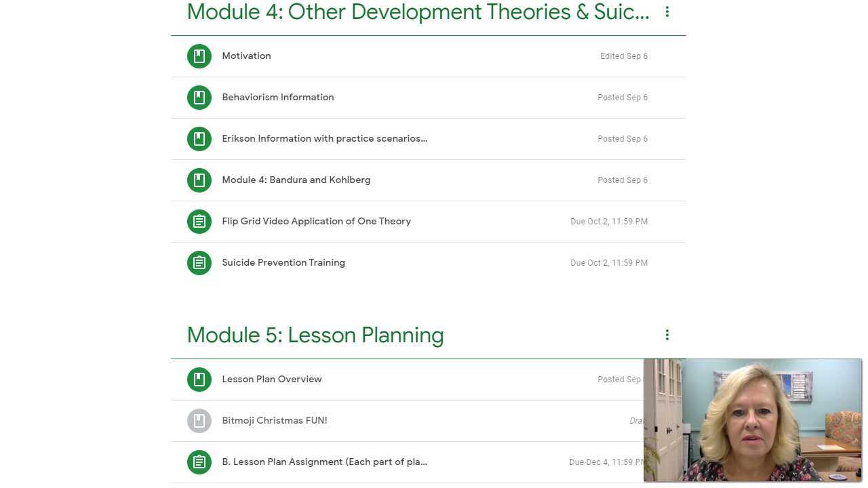The height and width of the screenshot is (488, 868).
Task: Click the Suicide Prevention Training assignment icon
Action: pos(199,262)
